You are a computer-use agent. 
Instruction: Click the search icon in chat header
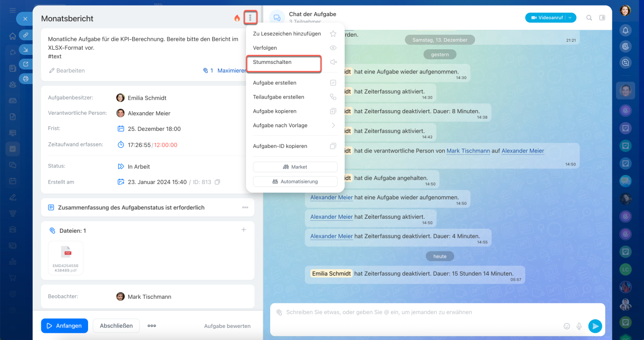tap(589, 18)
